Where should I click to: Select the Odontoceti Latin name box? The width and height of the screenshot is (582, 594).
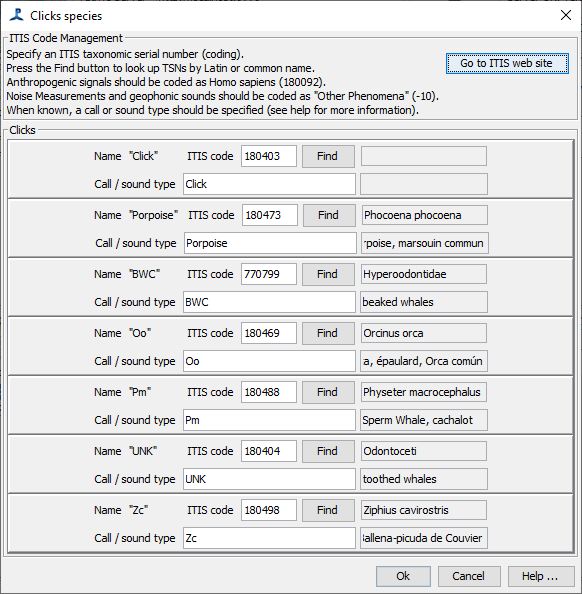(424, 451)
